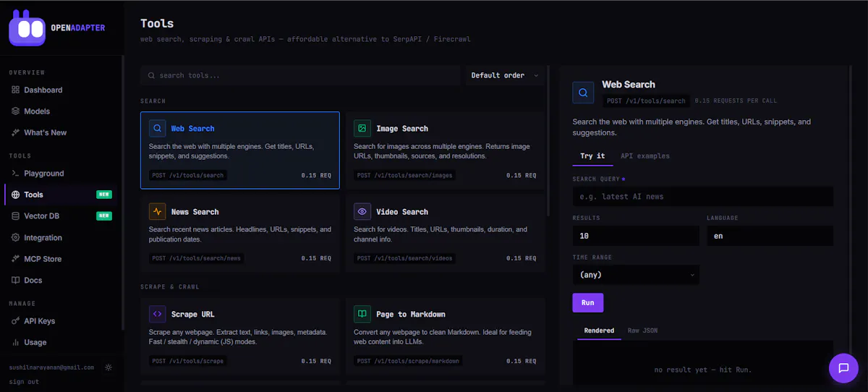Click the Page to Markdown book icon
This screenshot has width=868, height=392.
tap(362, 315)
